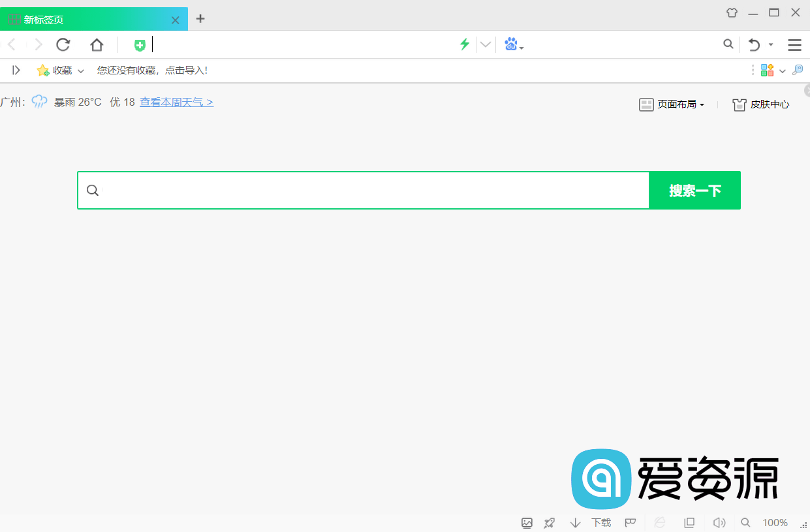This screenshot has height=532, width=810.
Task: Open the main hamburger menu
Action: [794, 44]
